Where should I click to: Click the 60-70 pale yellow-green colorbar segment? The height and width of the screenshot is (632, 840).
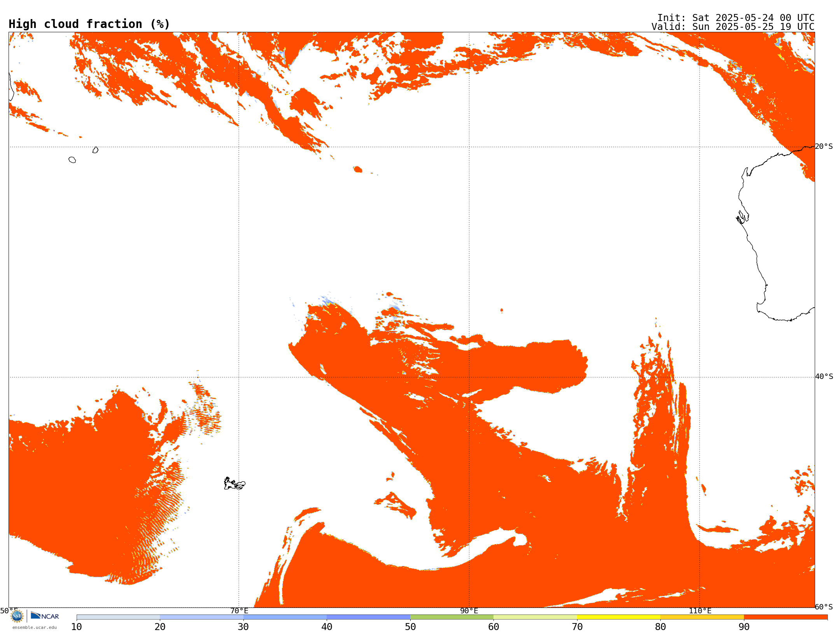point(535,617)
